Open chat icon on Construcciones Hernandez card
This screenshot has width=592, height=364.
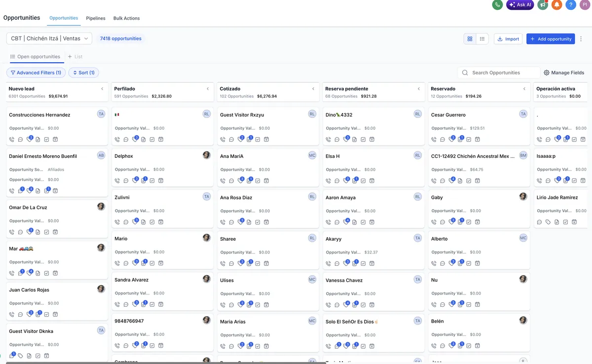pyautogui.click(x=20, y=140)
